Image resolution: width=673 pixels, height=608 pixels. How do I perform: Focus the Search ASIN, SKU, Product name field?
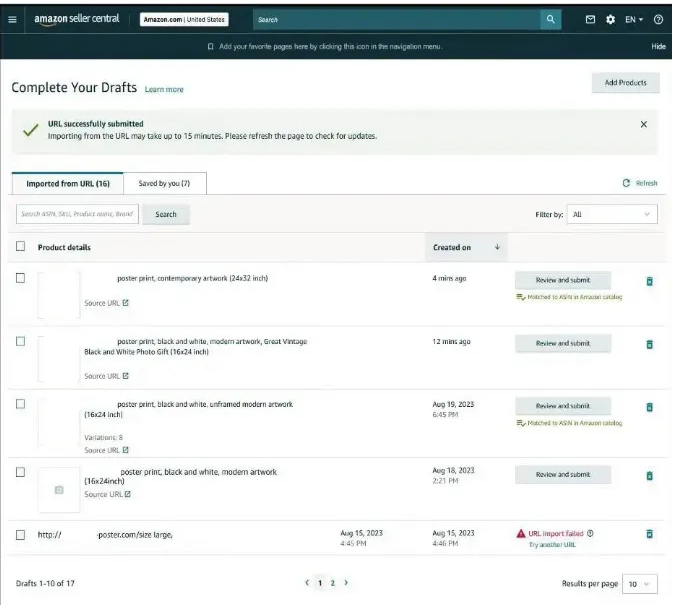[x=77, y=214]
